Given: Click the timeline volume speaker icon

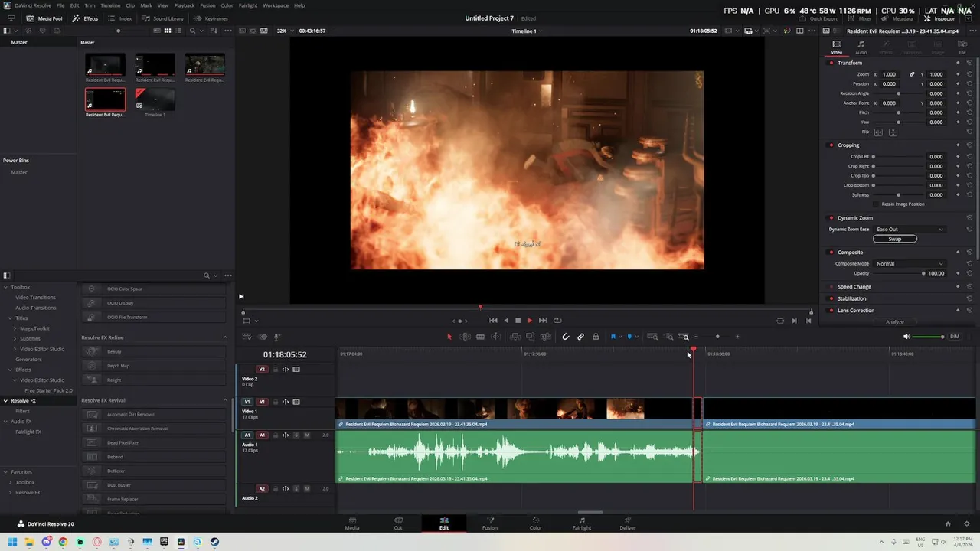Looking at the screenshot, I should pos(907,337).
